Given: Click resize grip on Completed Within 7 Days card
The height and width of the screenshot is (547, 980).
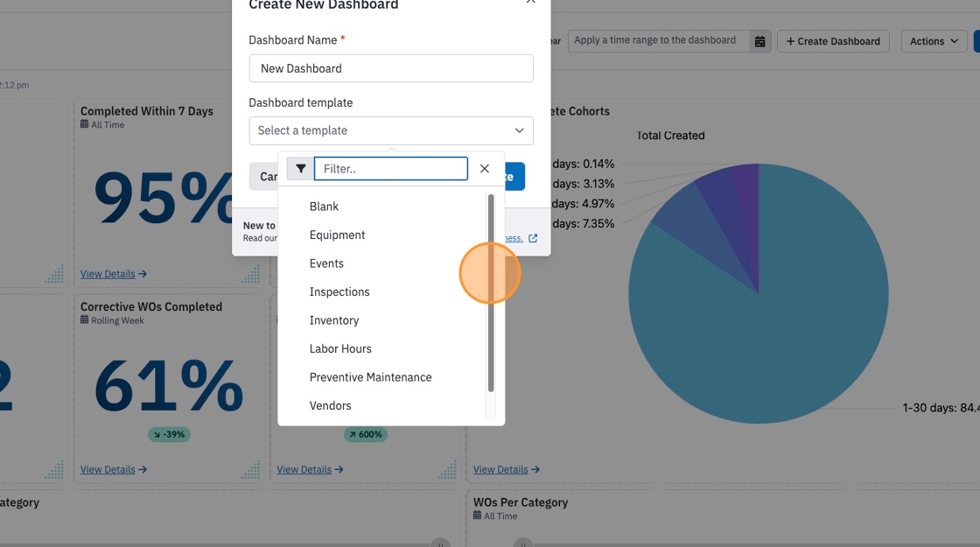Looking at the screenshot, I should click(x=250, y=274).
